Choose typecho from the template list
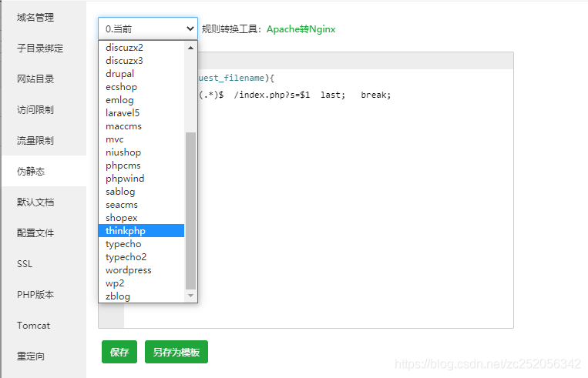 pos(141,244)
